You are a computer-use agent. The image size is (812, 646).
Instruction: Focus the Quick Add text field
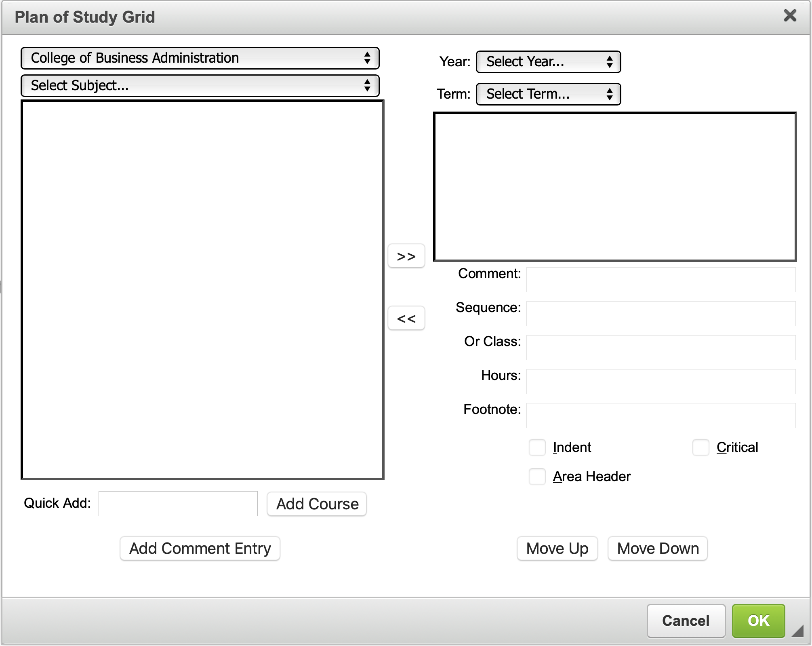click(178, 504)
